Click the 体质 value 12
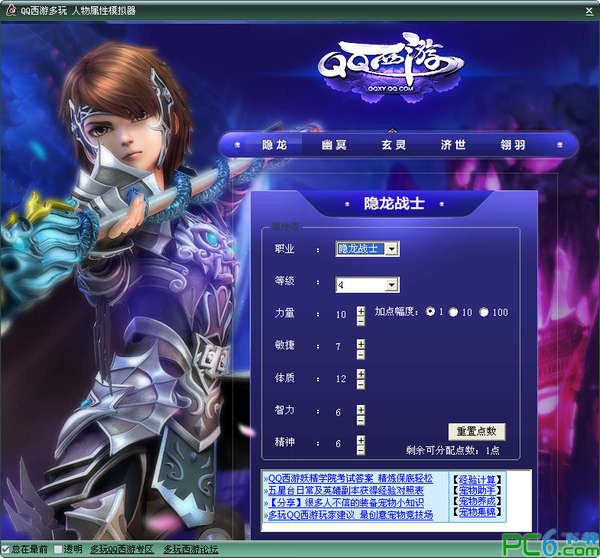Viewport: 600px width, 558px height. coord(341,379)
